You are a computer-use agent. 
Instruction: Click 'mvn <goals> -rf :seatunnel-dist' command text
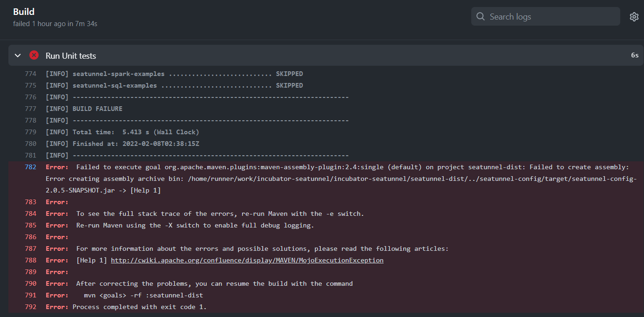click(143, 295)
